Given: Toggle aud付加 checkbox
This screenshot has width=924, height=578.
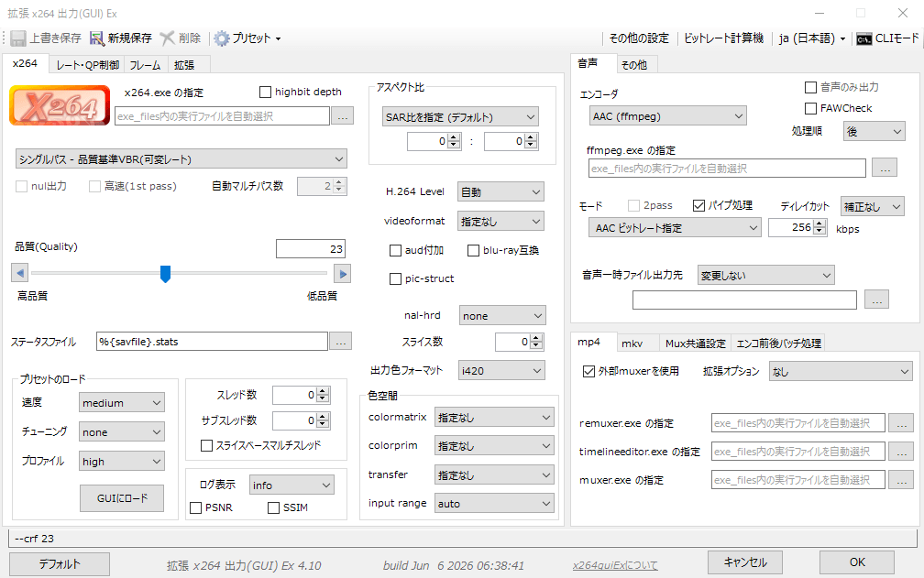Looking at the screenshot, I should coord(395,251).
